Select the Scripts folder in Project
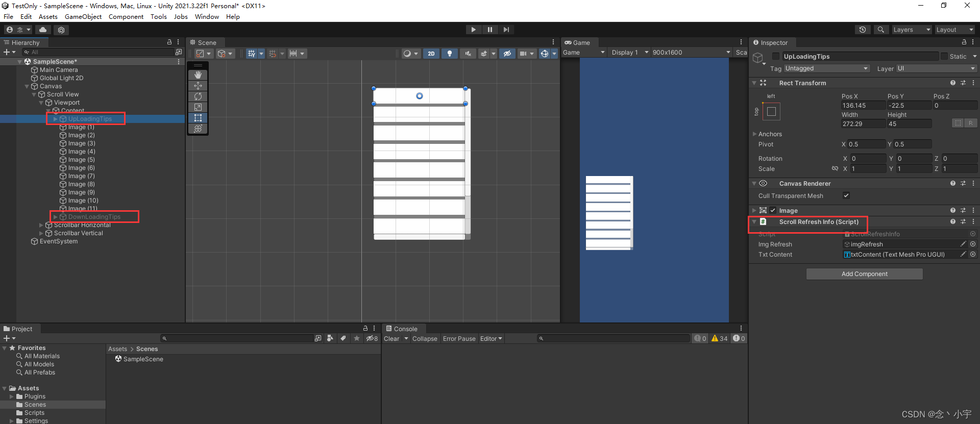 click(x=34, y=413)
